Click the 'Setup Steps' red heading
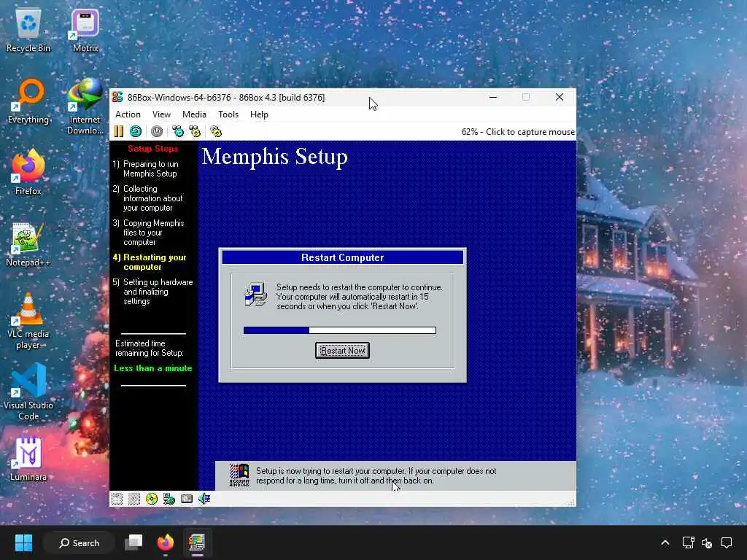The height and width of the screenshot is (560, 747). point(153,149)
